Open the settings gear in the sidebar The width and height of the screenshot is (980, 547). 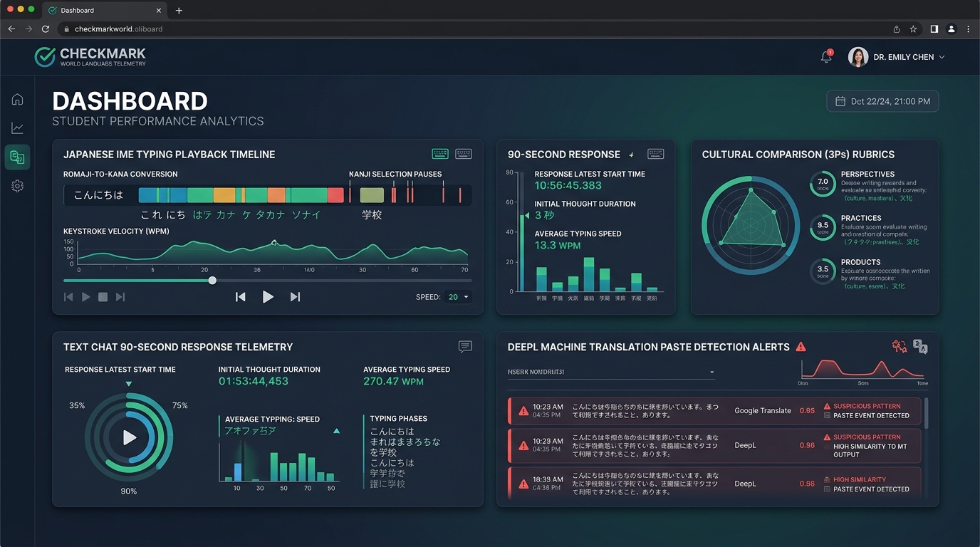(x=17, y=186)
